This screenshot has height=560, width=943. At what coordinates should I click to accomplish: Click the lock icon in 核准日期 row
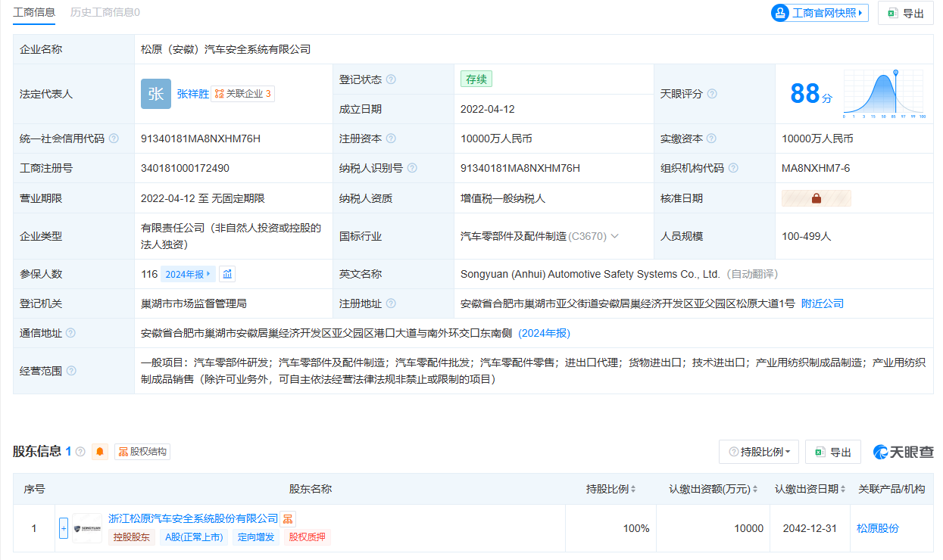(816, 198)
